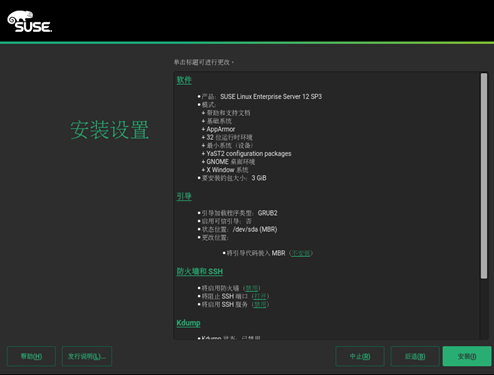Click the 中止(R) abort button

(360, 356)
